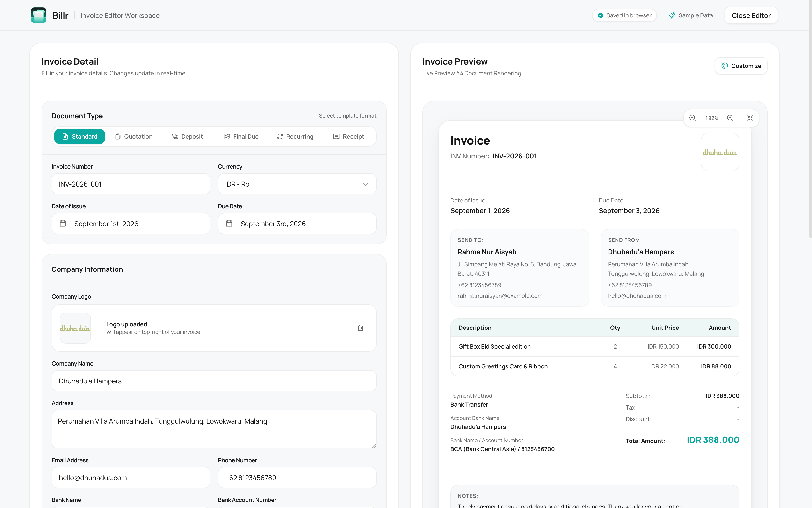The height and width of the screenshot is (508, 812).
Task: Click the Saved in browser badge
Action: pyautogui.click(x=624, y=15)
